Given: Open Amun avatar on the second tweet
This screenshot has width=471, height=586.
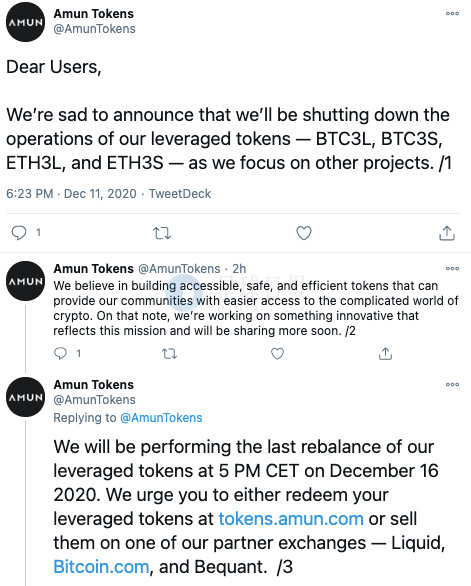Looking at the screenshot, I should pos(25,281).
